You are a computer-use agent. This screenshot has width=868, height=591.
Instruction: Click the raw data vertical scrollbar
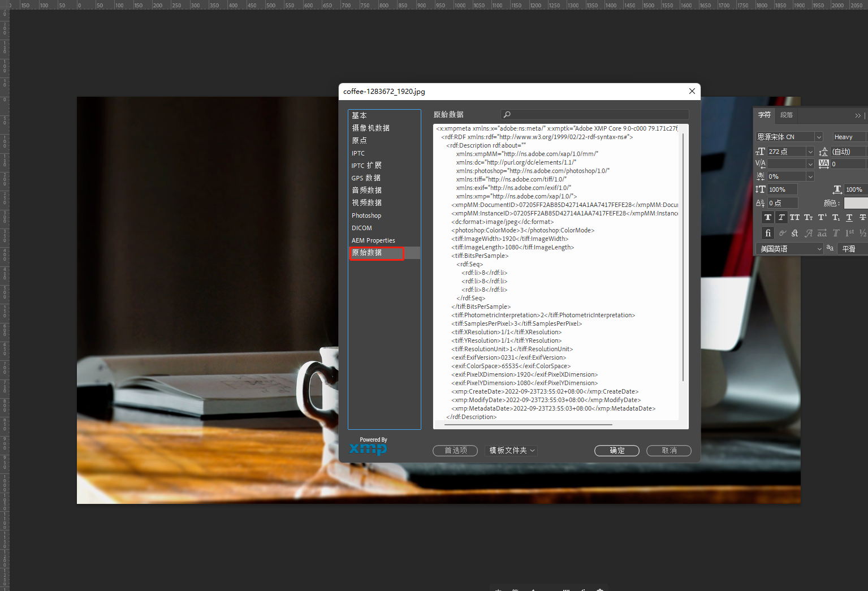(683, 257)
